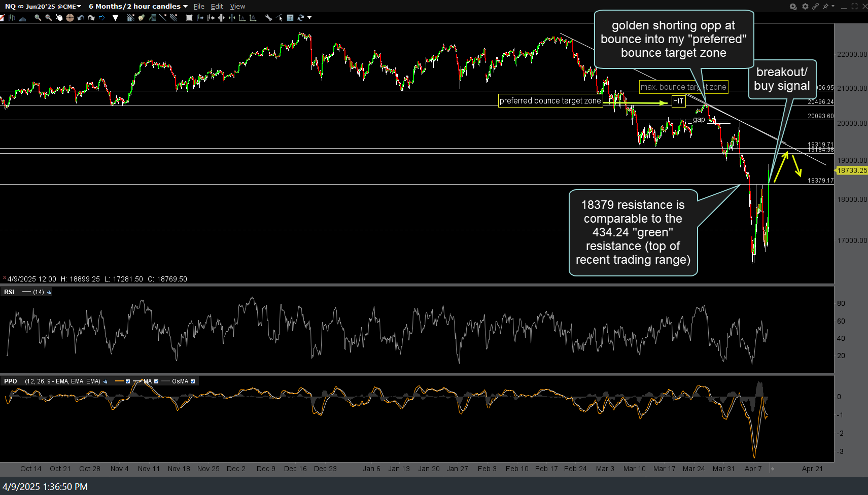868x495 pixels.
Task: Open the File menu
Action: point(199,7)
